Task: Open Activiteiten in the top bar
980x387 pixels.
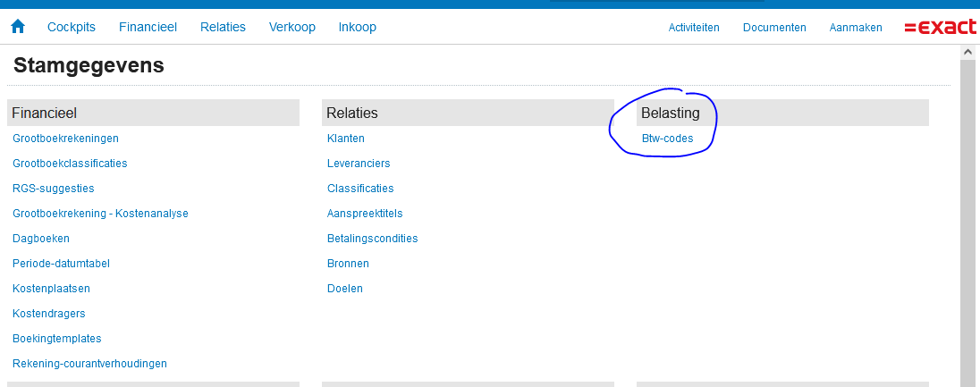Action: tap(694, 28)
